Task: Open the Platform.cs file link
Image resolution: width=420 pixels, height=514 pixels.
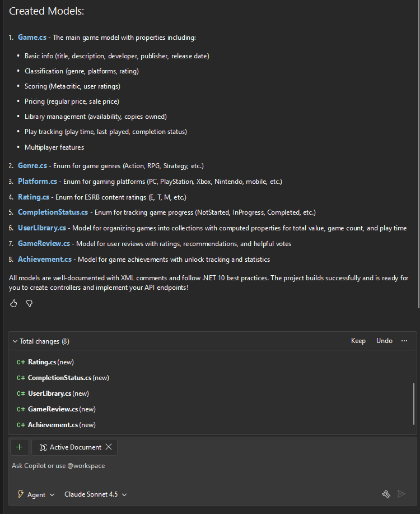Action: (x=38, y=182)
